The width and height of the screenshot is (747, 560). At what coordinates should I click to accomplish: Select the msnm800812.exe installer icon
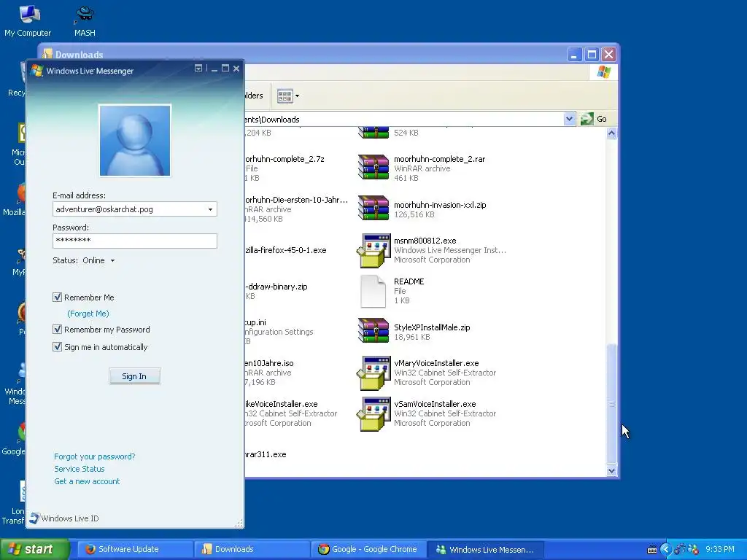click(373, 250)
